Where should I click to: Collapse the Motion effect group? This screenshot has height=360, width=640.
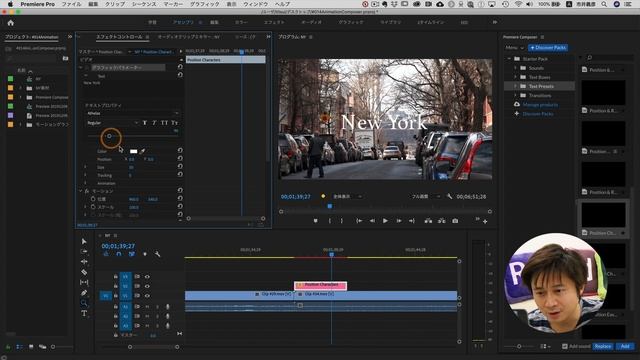point(80,191)
